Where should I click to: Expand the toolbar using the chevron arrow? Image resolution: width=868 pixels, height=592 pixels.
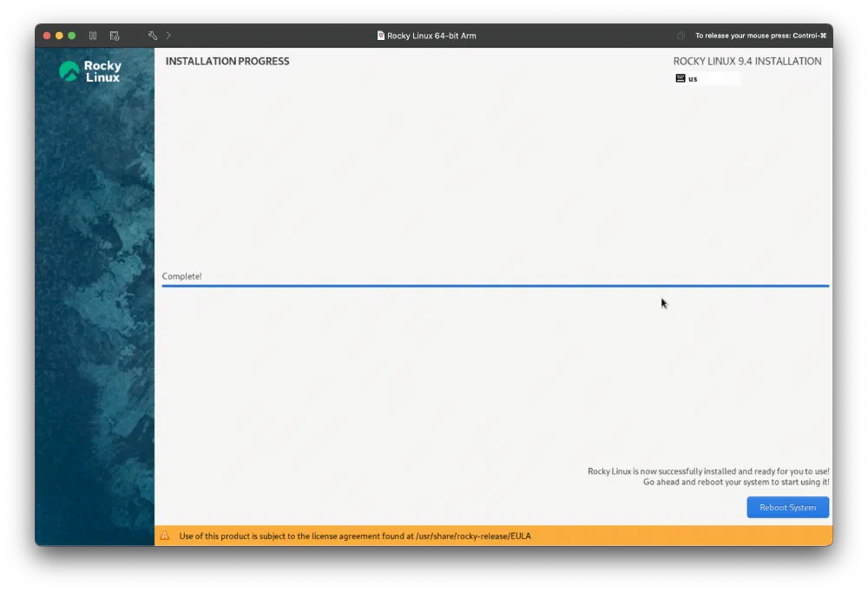(x=168, y=36)
